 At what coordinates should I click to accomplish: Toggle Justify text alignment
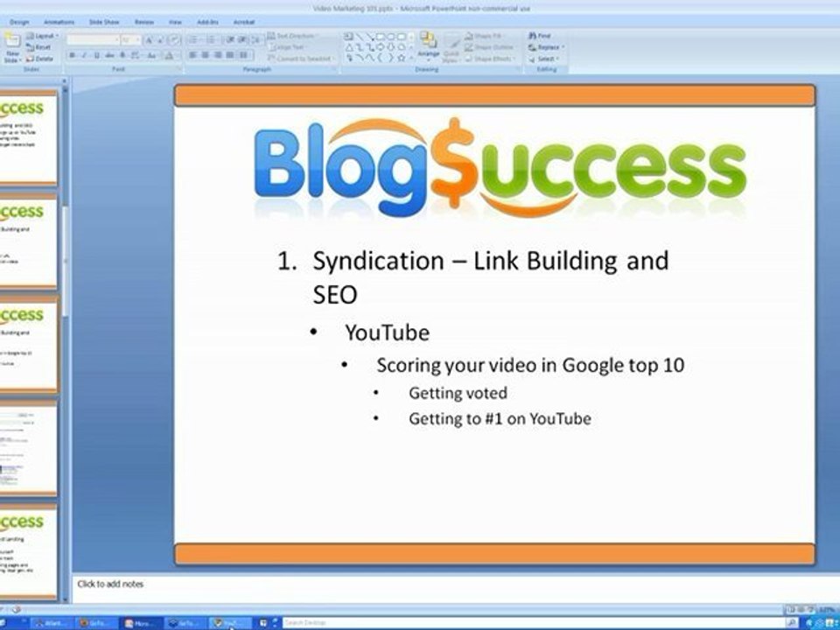tap(230, 55)
